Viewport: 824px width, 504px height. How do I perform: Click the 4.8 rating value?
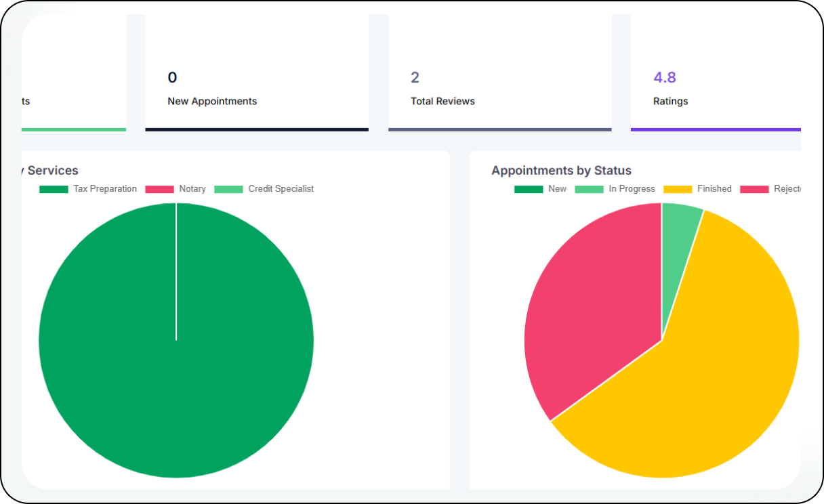664,77
